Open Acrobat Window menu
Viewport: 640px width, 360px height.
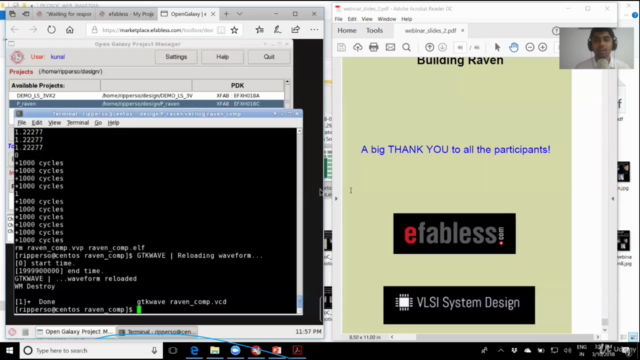pos(387,19)
